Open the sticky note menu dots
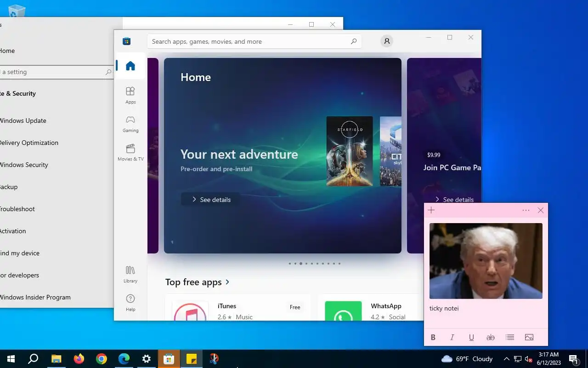The image size is (588, 368). coord(526,210)
